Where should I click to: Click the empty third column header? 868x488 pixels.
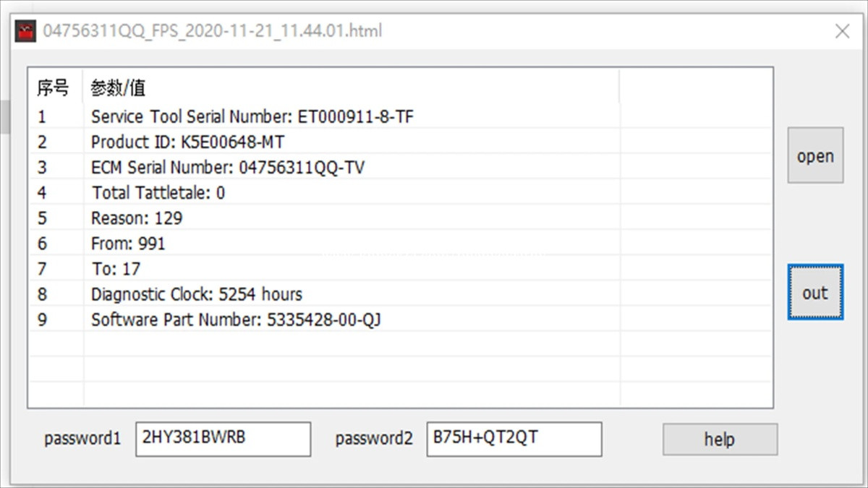(x=696, y=87)
